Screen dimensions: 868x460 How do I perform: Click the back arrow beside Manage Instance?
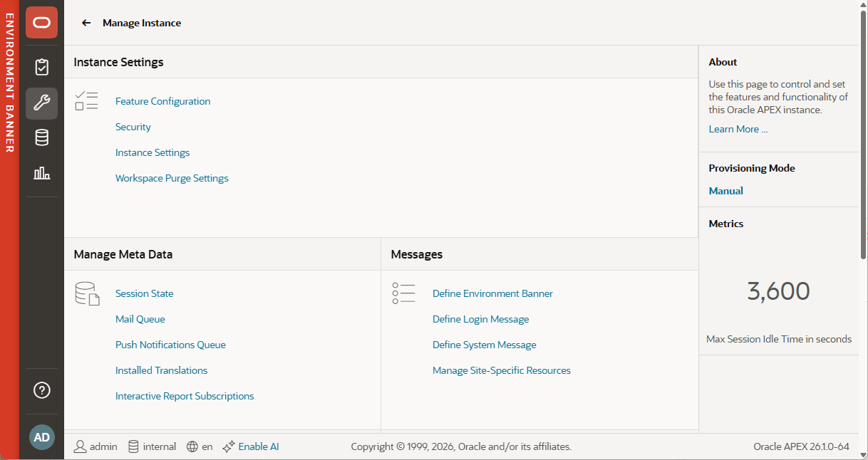(x=86, y=23)
